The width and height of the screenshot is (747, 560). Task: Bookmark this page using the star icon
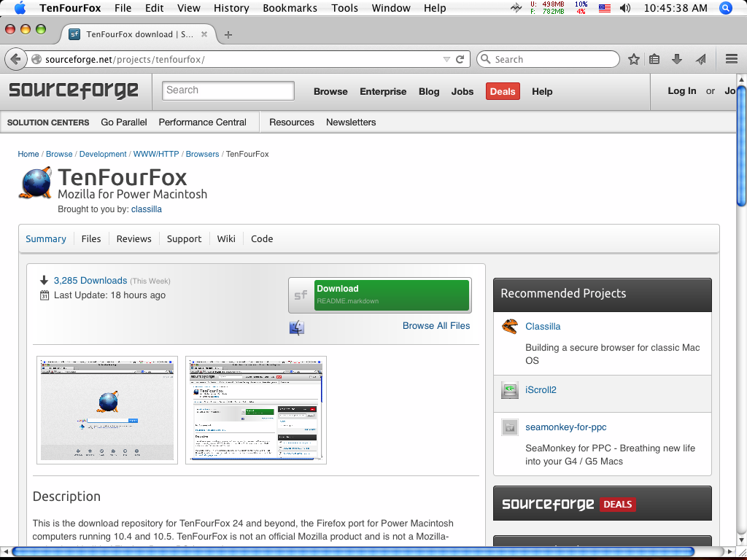click(x=634, y=59)
